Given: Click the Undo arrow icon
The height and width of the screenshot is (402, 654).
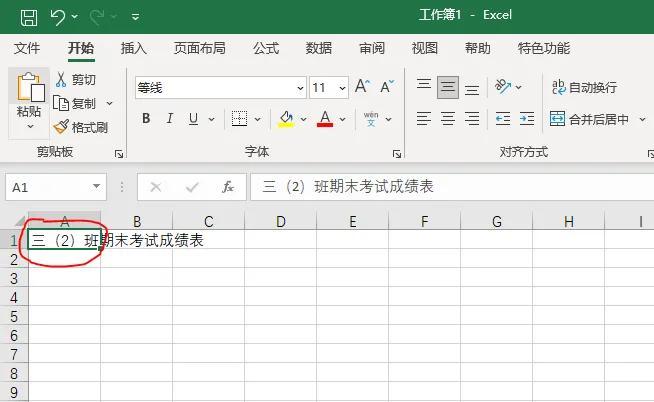Looking at the screenshot, I should [x=58, y=16].
